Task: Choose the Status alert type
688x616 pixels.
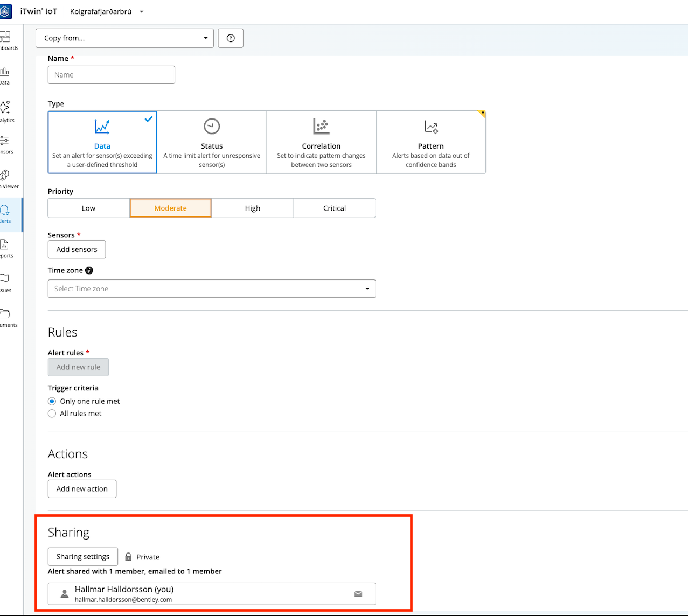Action: tap(212, 143)
